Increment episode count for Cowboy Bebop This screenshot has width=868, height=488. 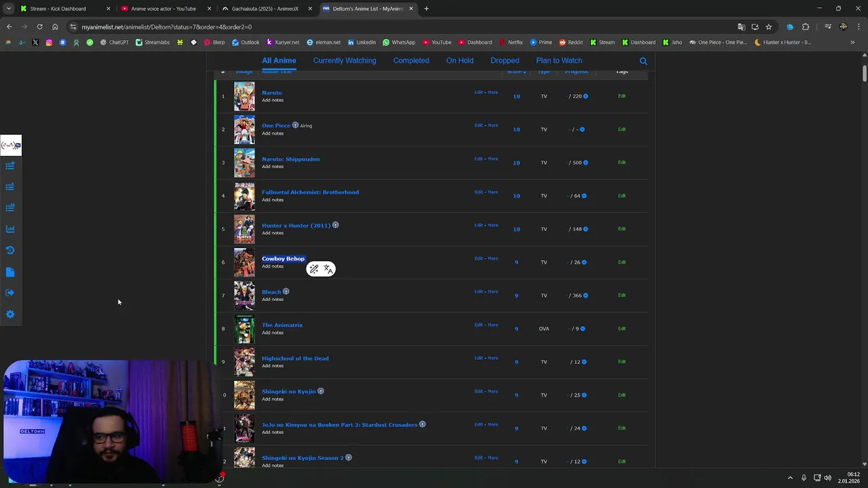(x=584, y=262)
